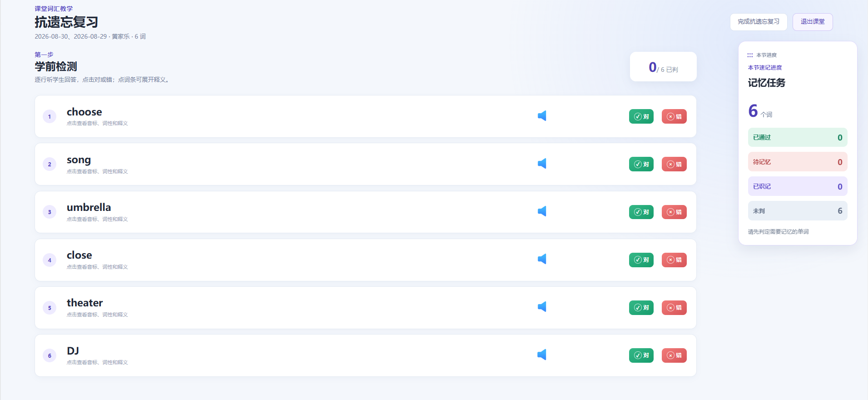Mark theater as correct (对)
Image resolution: width=868 pixels, height=400 pixels.
pyautogui.click(x=641, y=308)
